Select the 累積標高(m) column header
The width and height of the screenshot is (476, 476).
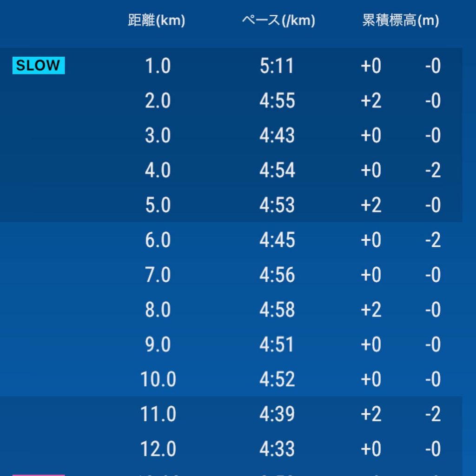click(401, 20)
